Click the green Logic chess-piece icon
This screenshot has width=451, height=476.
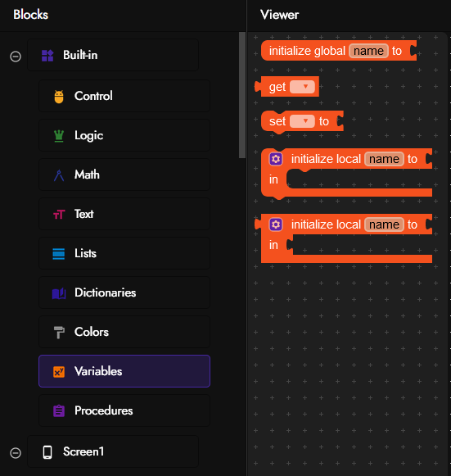59,136
